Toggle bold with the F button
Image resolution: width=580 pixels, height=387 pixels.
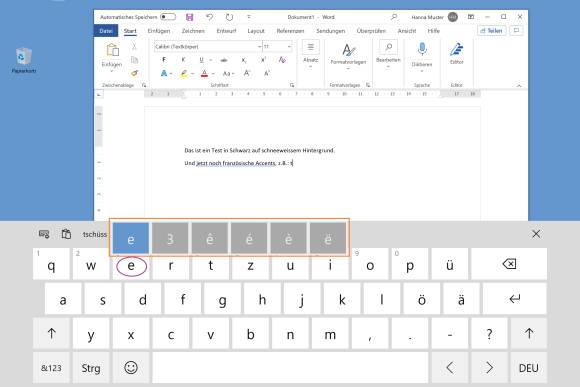(164, 60)
